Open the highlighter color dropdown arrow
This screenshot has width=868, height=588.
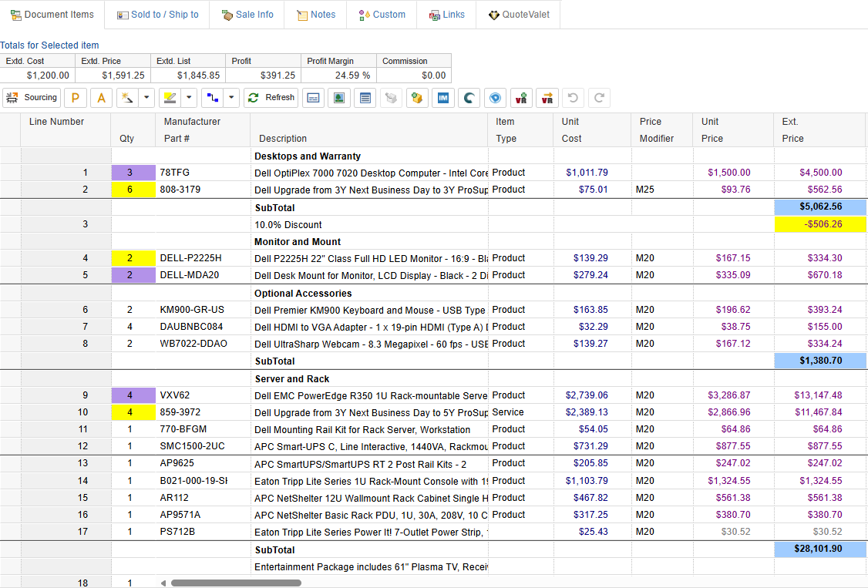coord(190,98)
